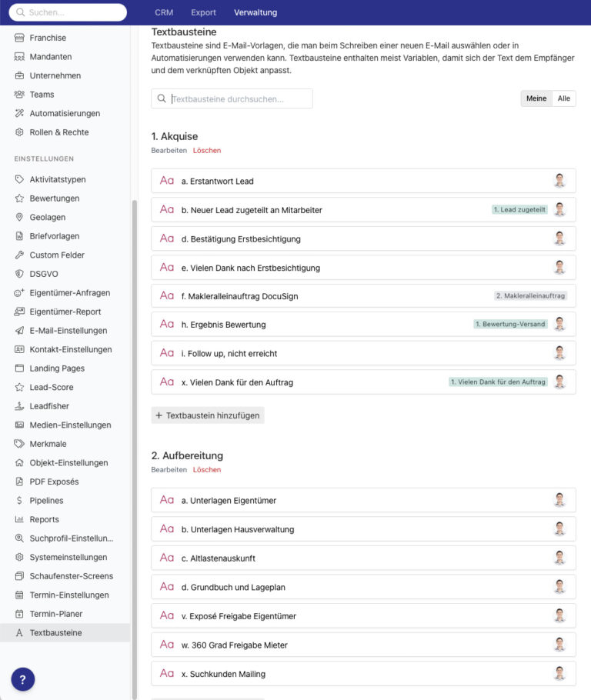
Task: Click the Textbausteine durchsuchen search field
Action: coord(231,98)
